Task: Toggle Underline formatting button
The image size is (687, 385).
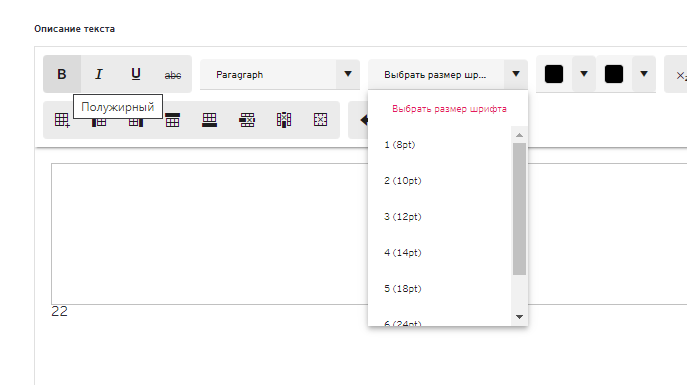Action: [136, 74]
